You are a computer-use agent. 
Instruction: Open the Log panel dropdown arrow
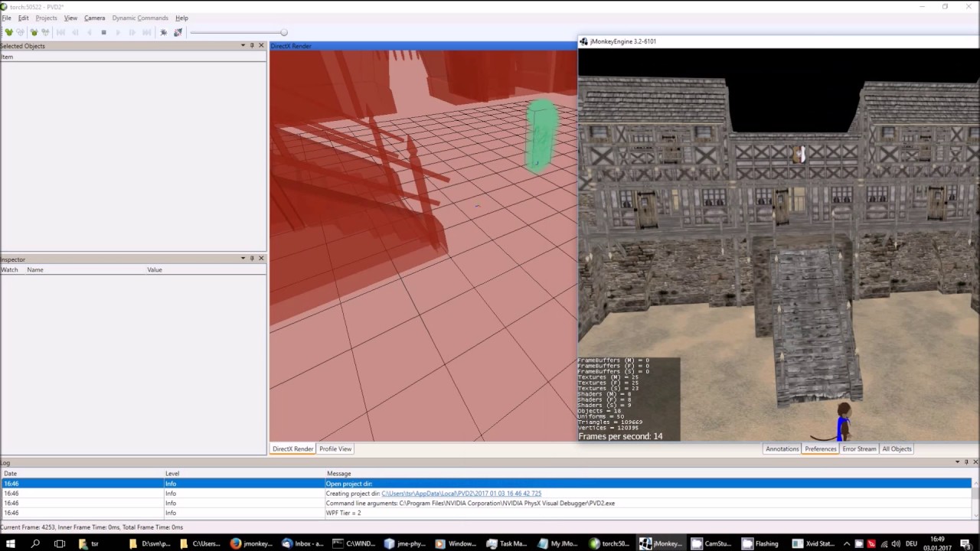(957, 462)
